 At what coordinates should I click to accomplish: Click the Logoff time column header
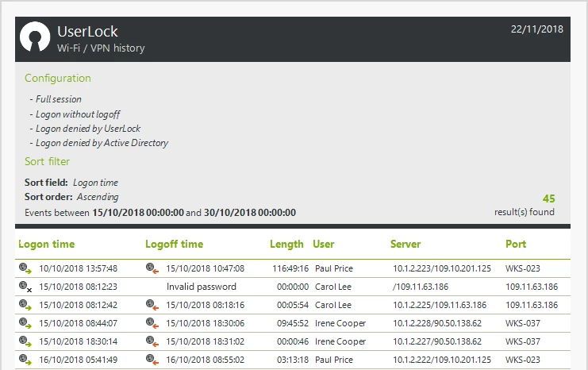tap(174, 245)
